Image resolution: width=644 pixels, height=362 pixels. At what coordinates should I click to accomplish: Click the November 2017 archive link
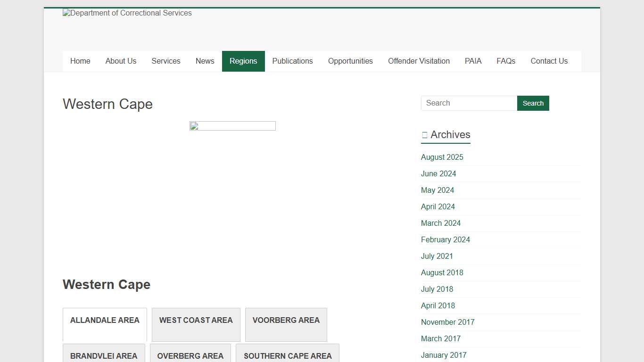[x=447, y=322]
